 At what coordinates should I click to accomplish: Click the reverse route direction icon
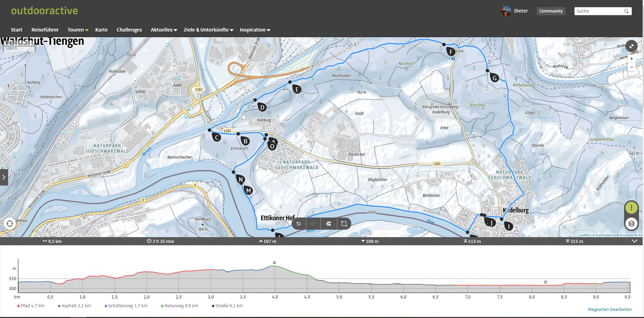pos(329,224)
